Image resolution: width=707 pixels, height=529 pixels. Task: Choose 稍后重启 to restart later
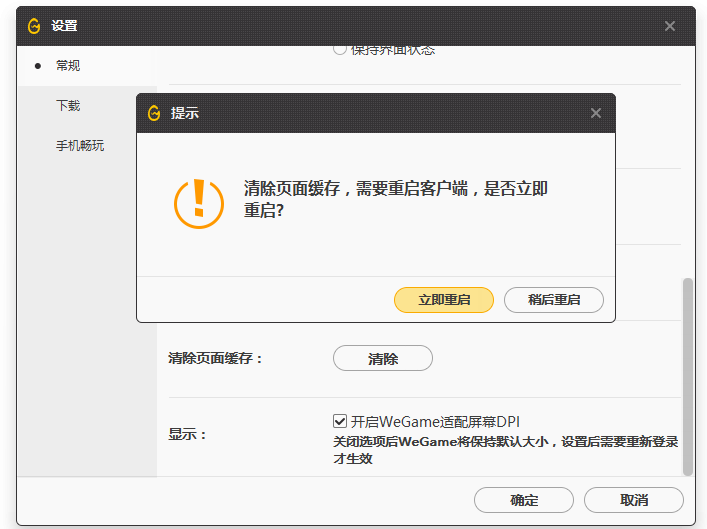click(x=553, y=300)
